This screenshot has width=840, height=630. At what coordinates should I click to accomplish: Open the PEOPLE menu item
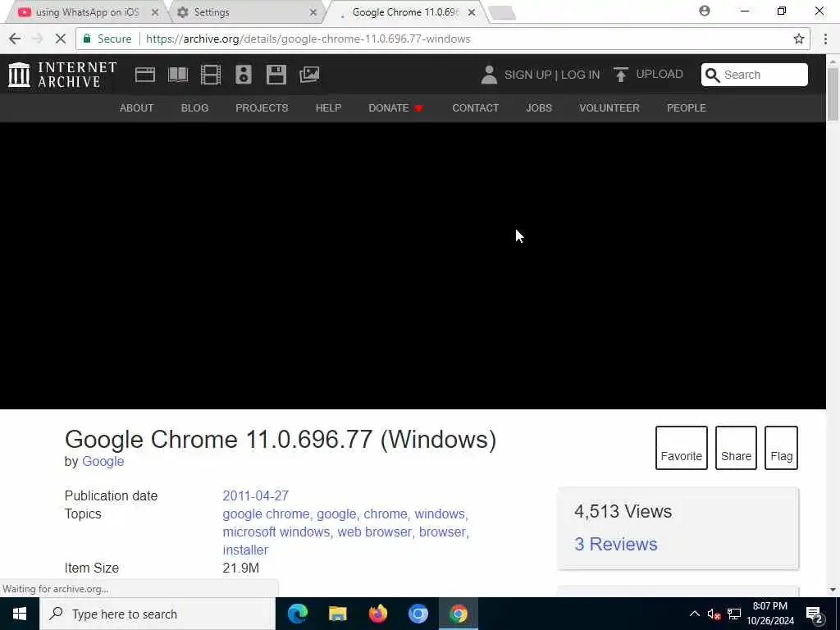pyautogui.click(x=687, y=108)
